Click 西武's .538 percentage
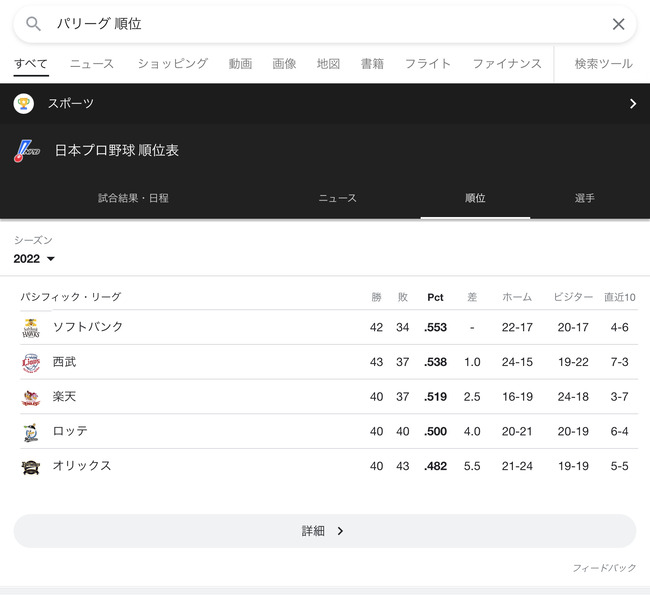The width and height of the screenshot is (650, 597). coord(435,362)
